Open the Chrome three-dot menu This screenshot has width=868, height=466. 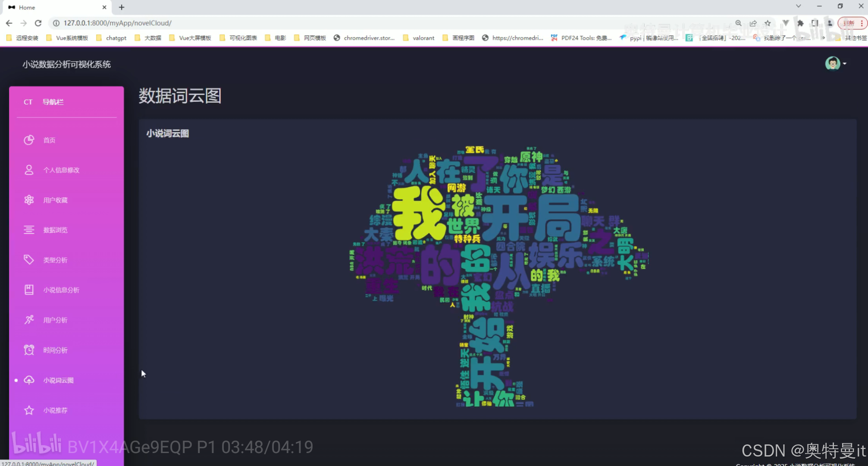click(x=862, y=23)
